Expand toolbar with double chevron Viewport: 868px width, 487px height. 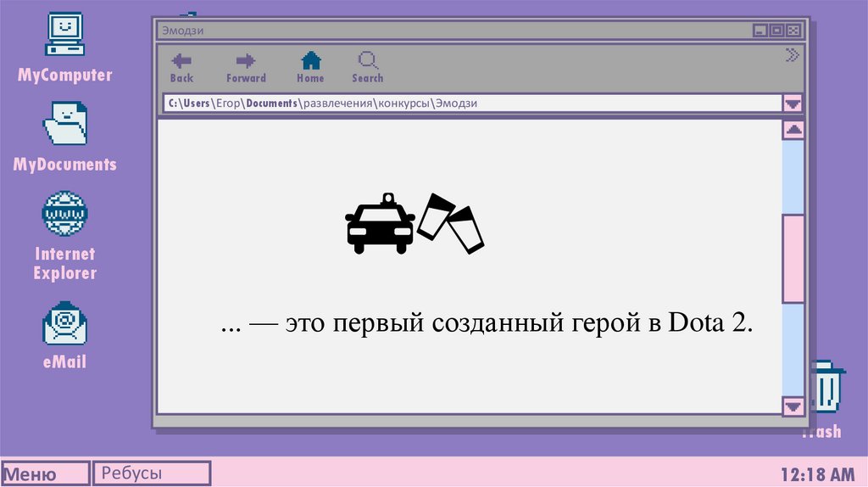pos(793,55)
